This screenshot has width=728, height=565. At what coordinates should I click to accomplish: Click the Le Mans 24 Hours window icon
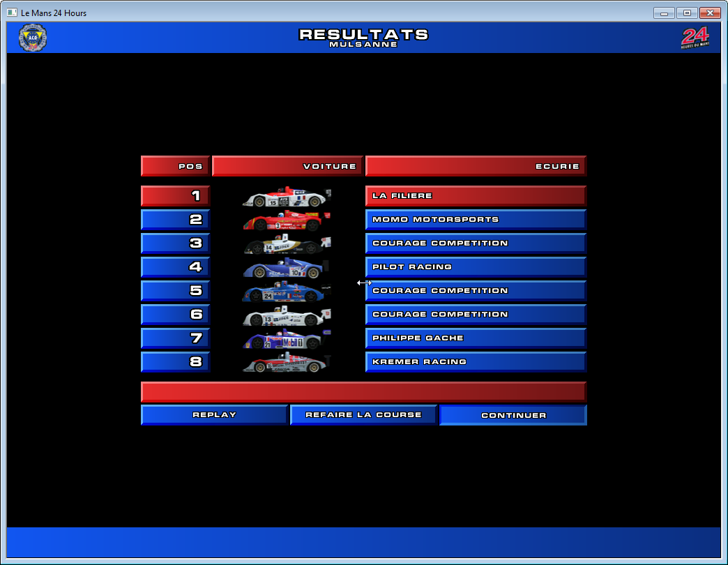[12, 13]
